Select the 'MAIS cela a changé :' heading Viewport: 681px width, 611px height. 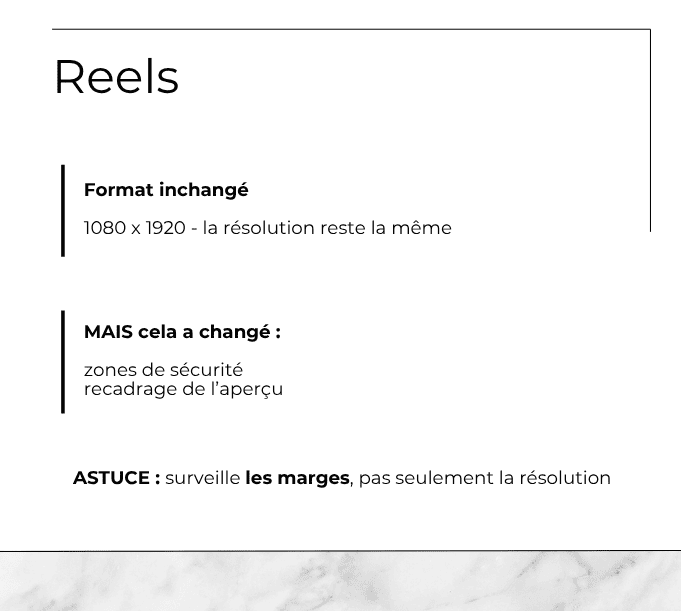[182, 332]
